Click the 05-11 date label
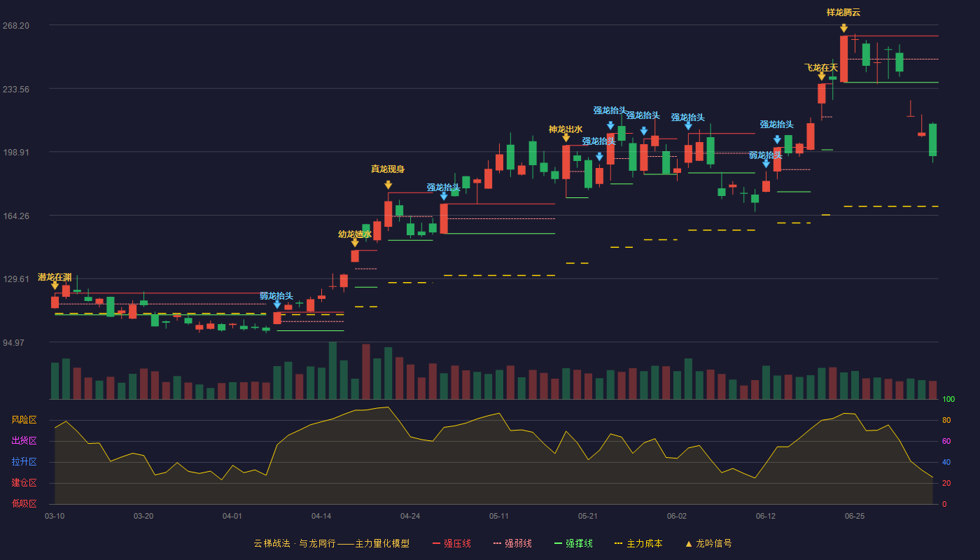The image size is (980, 560). click(x=499, y=516)
